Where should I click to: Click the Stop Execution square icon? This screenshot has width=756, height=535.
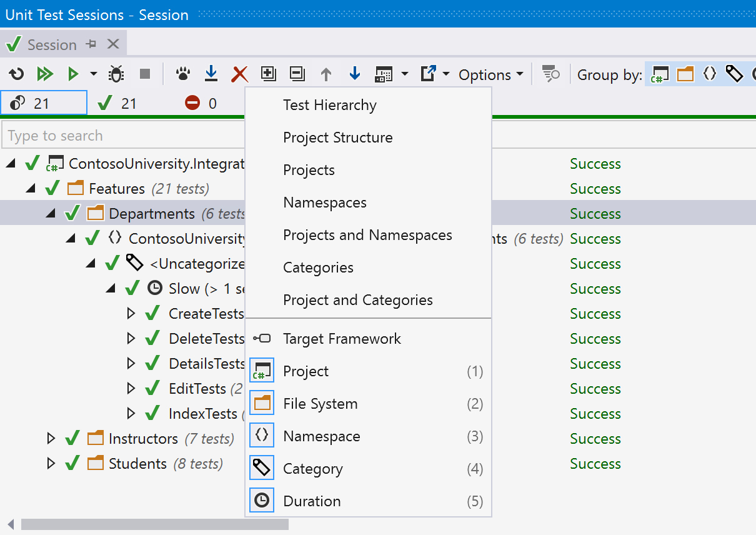click(x=145, y=74)
